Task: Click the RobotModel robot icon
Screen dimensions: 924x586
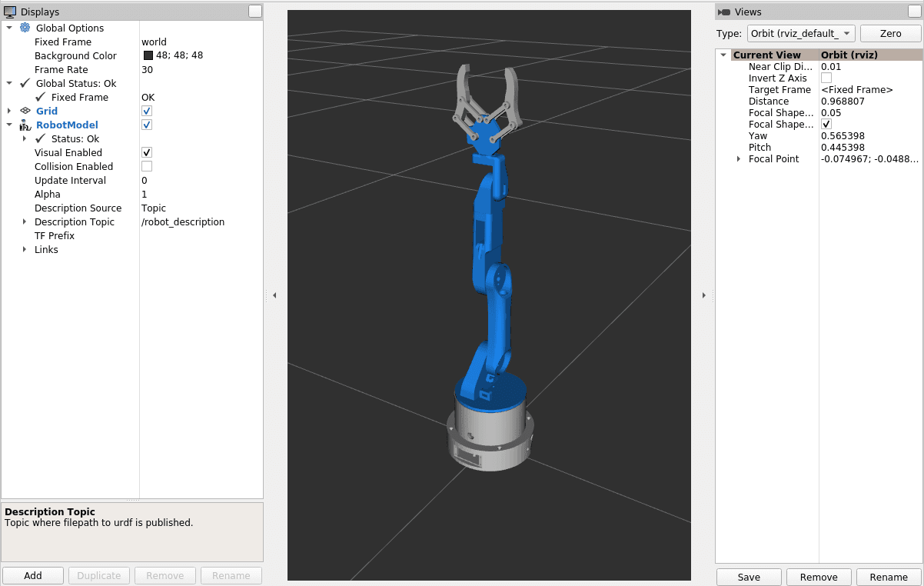Action: tap(25, 125)
